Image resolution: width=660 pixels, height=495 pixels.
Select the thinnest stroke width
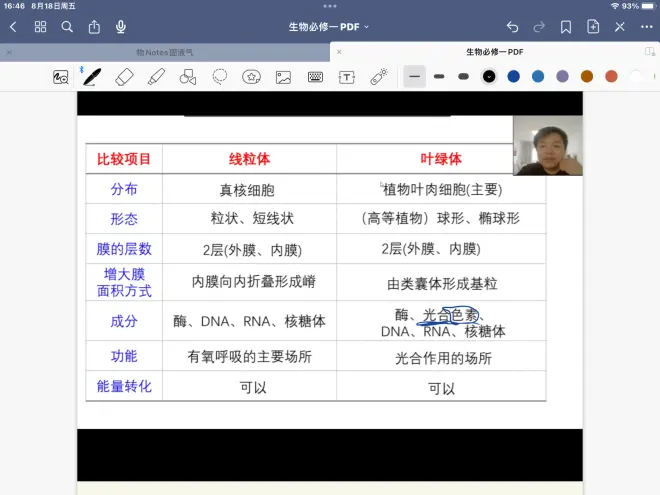pyautogui.click(x=414, y=76)
